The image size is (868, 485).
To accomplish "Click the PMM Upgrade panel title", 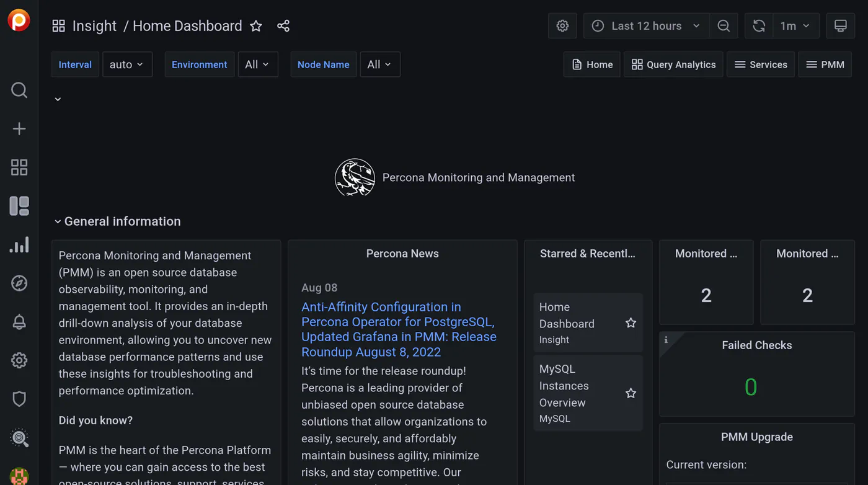I will point(757,437).
